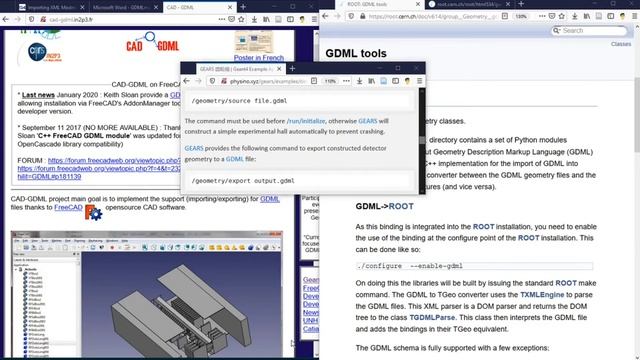
Task: Focus the Search field on ROOT page
Action: pyautogui.click(x=589, y=31)
